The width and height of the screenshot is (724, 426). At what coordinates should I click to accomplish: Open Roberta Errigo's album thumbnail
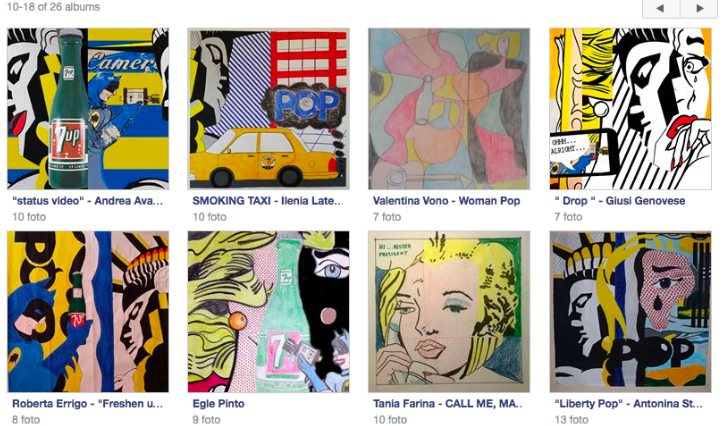click(88, 312)
